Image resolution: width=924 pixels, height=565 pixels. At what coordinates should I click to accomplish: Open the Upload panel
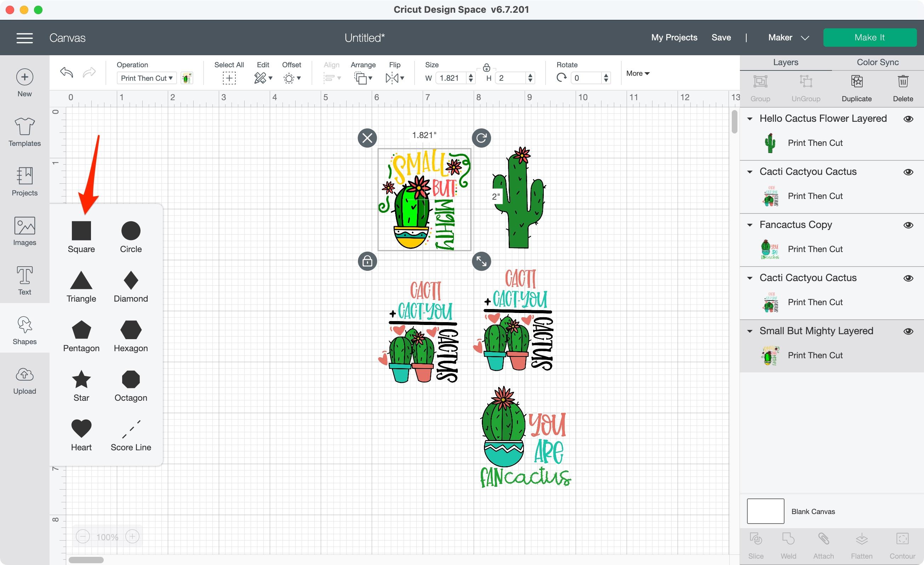pos(25,381)
